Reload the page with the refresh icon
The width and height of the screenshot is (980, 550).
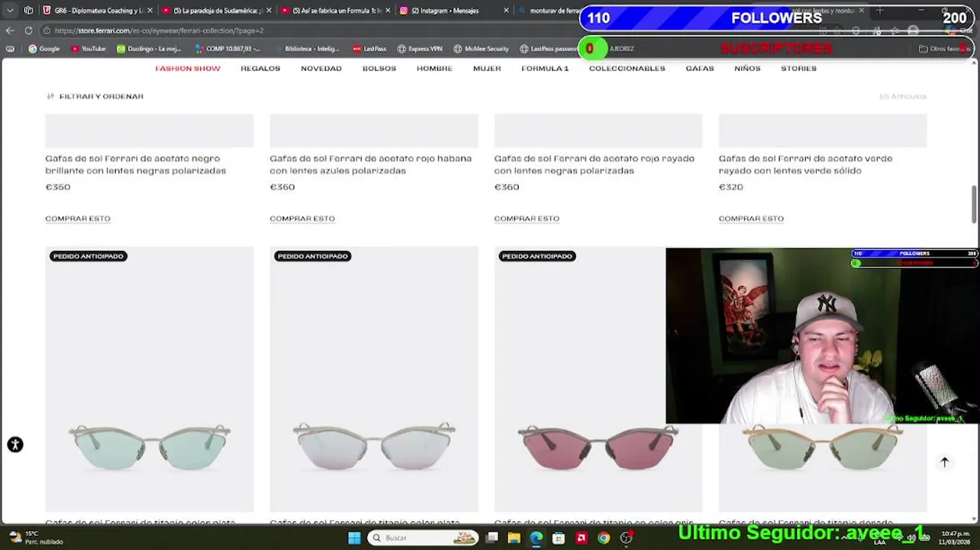tap(28, 31)
